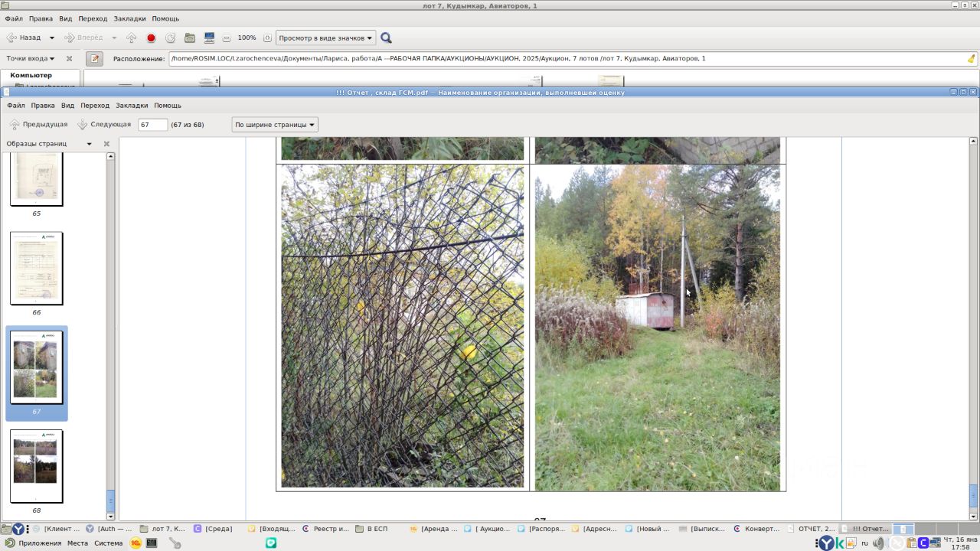Open Закладки menu in the PDF viewer
The height and width of the screenshot is (551, 980).
tap(132, 106)
